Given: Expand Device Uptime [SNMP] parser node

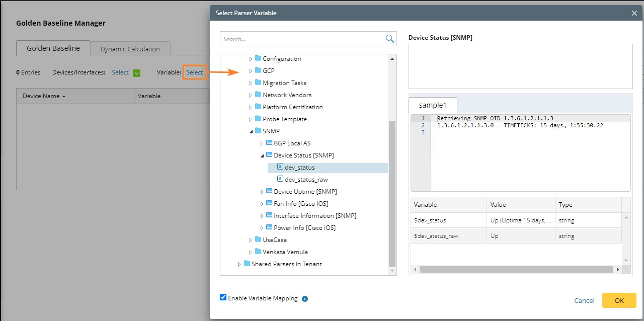Looking at the screenshot, I should (x=262, y=192).
